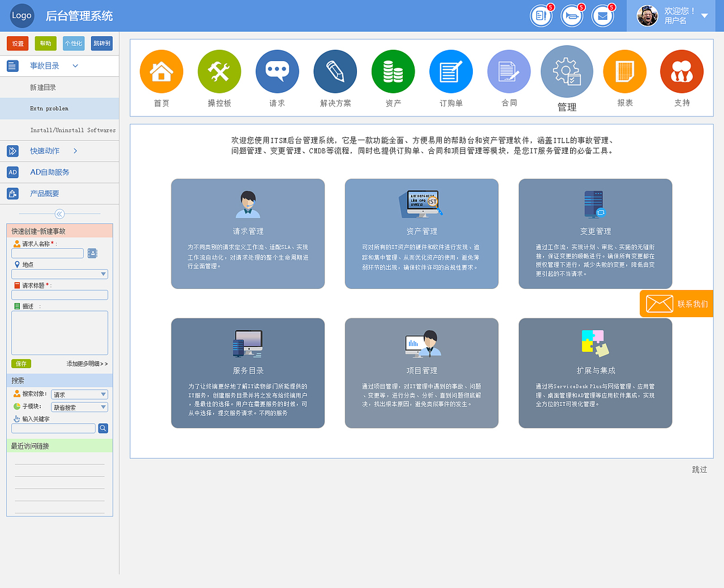Click the 联系我们 contact button
Screen dimensions: 724x588
[x=676, y=304]
